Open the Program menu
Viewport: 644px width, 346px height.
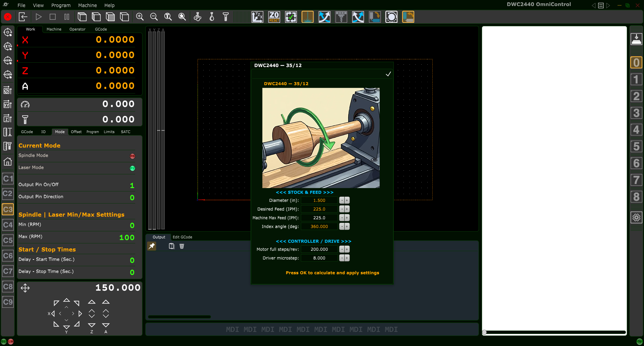click(x=61, y=5)
